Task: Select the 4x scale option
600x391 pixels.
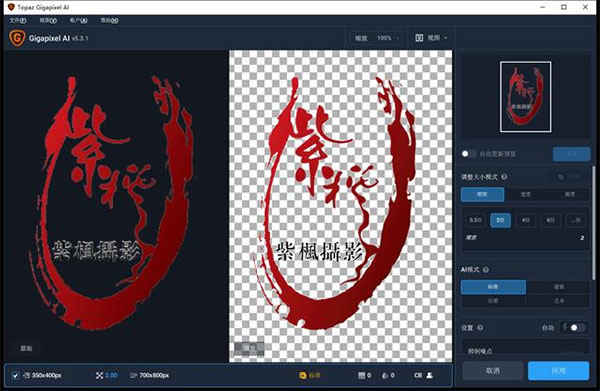Action: pyautogui.click(x=526, y=220)
